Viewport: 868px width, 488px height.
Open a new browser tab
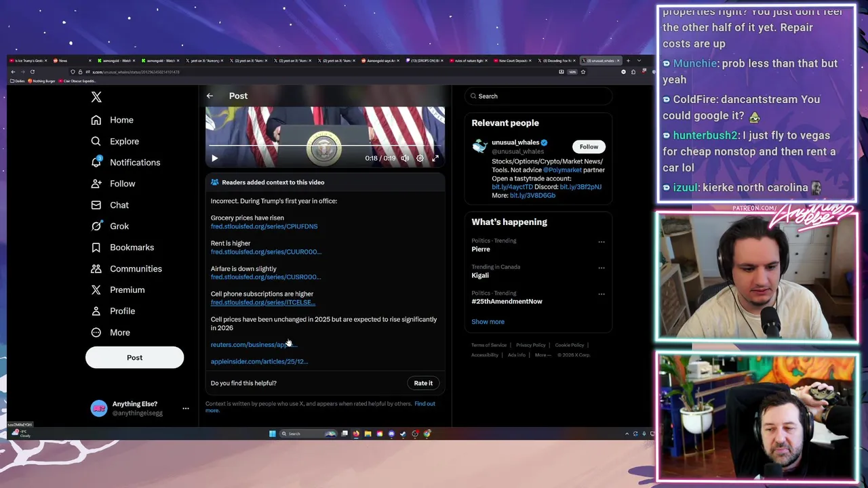[628, 60]
